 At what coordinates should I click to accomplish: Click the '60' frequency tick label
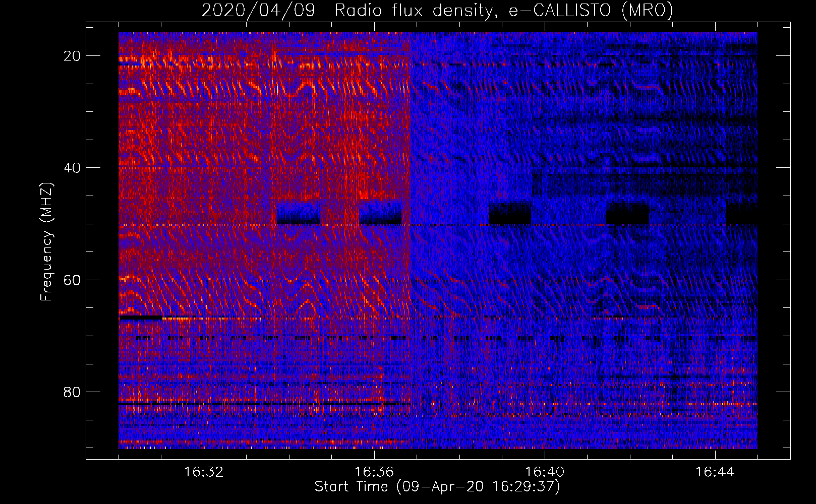click(x=72, y=280)
